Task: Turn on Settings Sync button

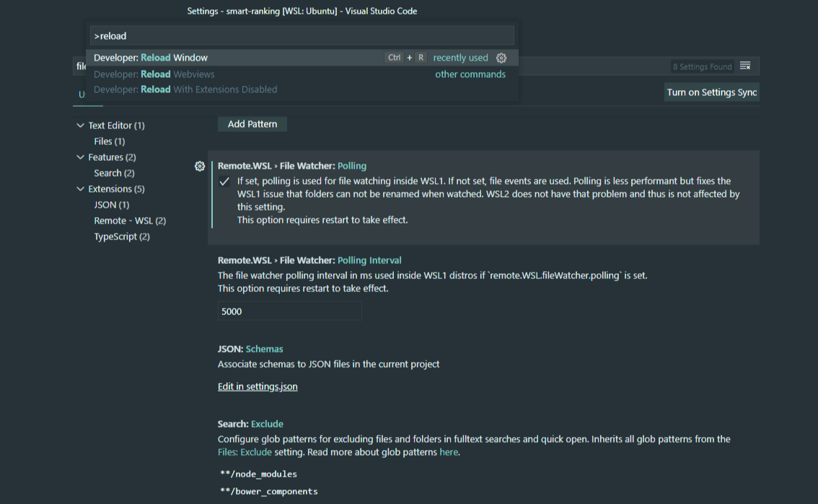Action: pos(711,92)
